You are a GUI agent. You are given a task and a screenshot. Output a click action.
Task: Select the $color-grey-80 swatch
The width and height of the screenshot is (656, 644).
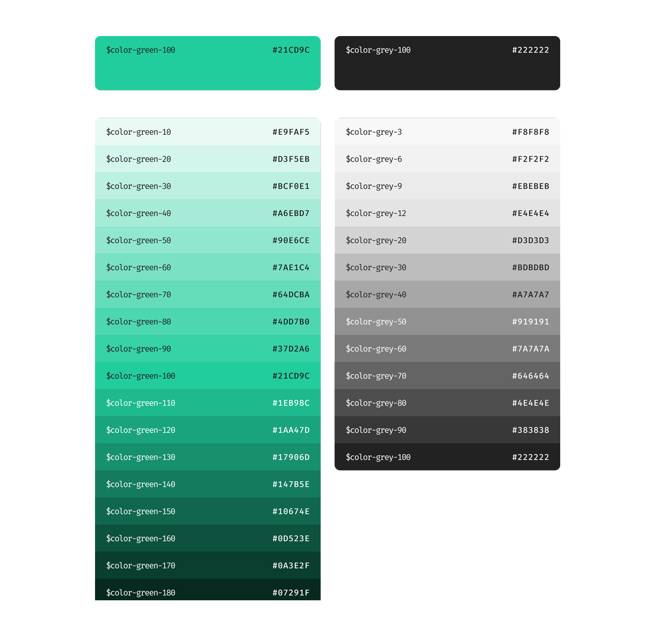point(447,403)
